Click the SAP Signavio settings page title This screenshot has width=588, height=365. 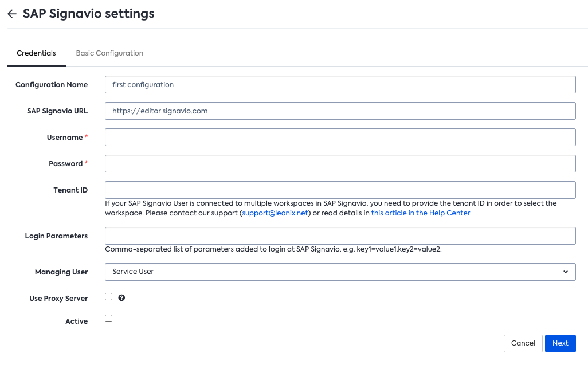pos(89,14)
